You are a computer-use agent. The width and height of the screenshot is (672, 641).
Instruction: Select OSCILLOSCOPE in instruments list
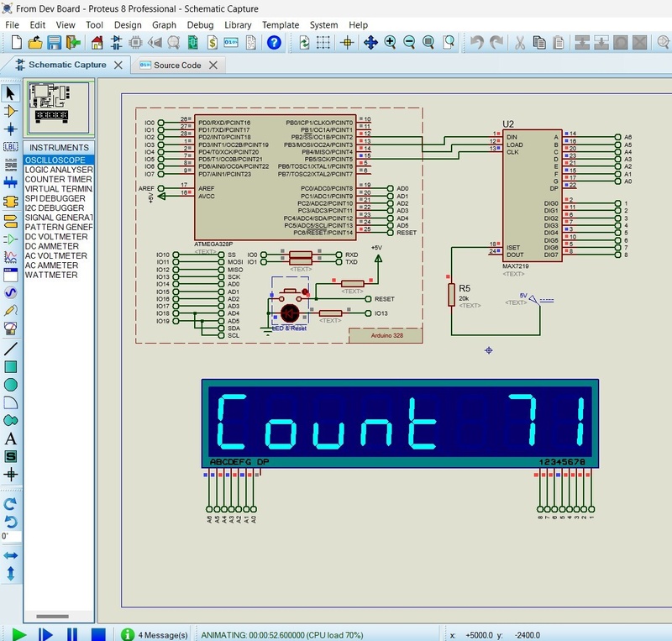pos(59,160)
